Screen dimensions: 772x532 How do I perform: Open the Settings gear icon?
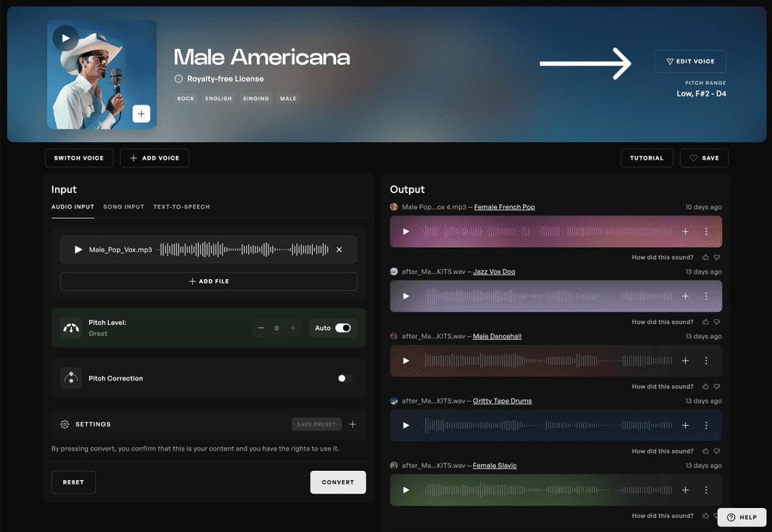pos(65,423)
